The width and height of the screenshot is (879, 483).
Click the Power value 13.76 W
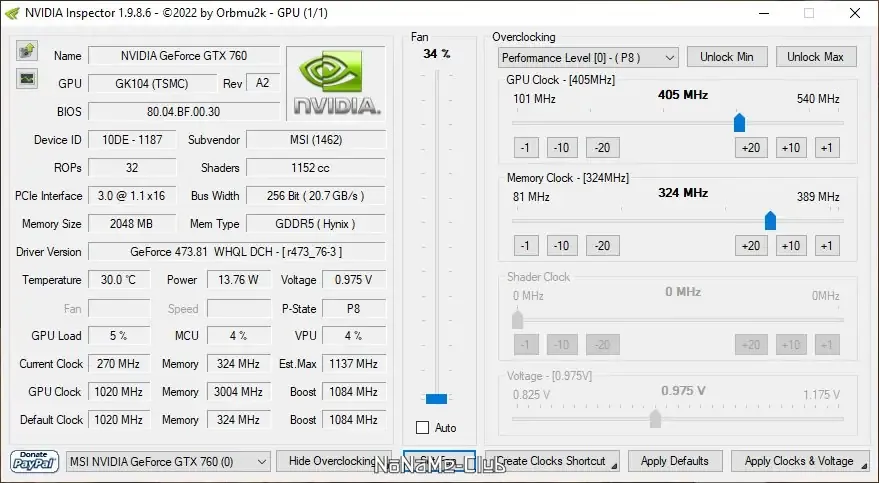coord(239,280)
